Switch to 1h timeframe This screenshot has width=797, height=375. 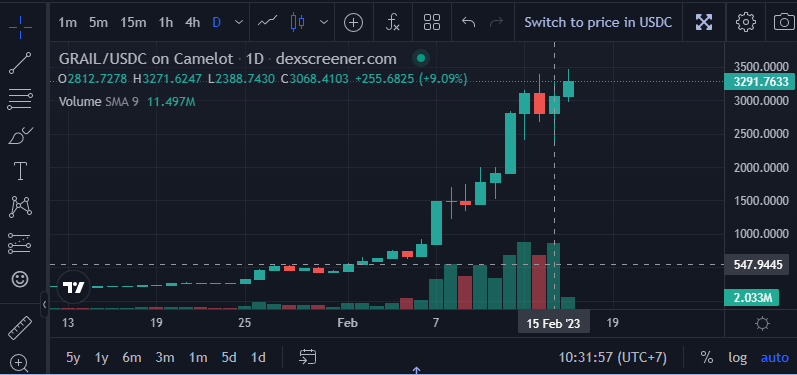(x=165, y=22)
